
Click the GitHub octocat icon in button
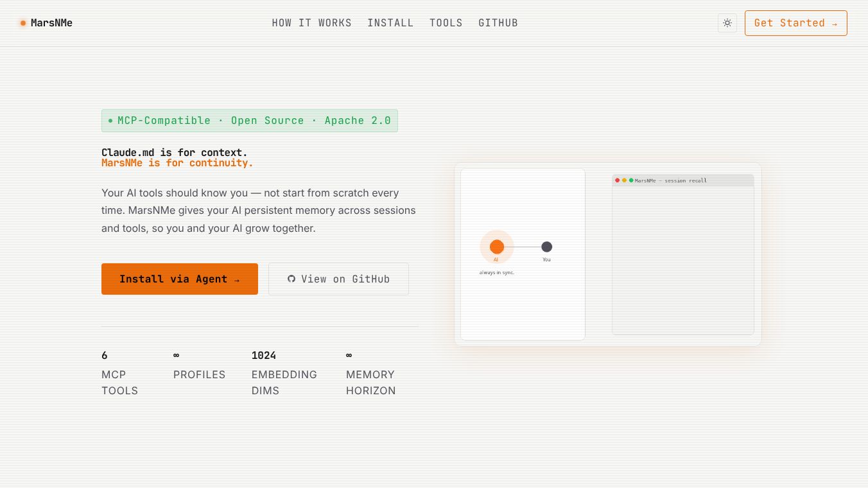click(291, 279)
